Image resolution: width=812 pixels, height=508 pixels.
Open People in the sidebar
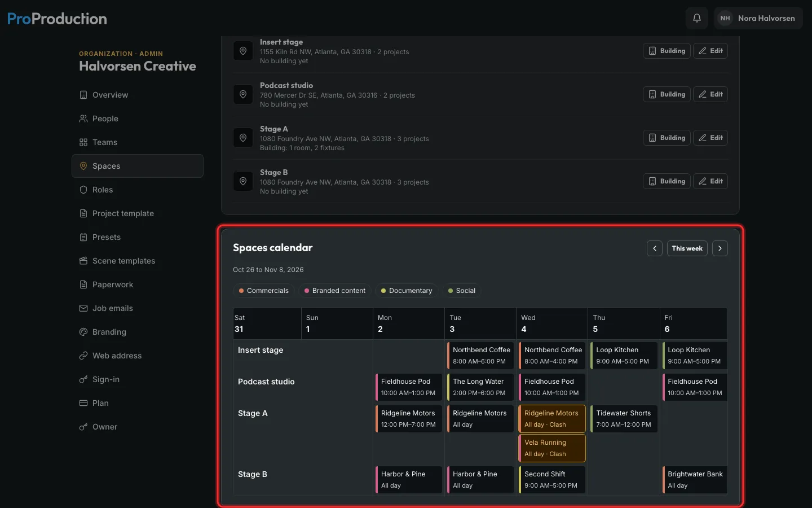[x=138, y=119]
